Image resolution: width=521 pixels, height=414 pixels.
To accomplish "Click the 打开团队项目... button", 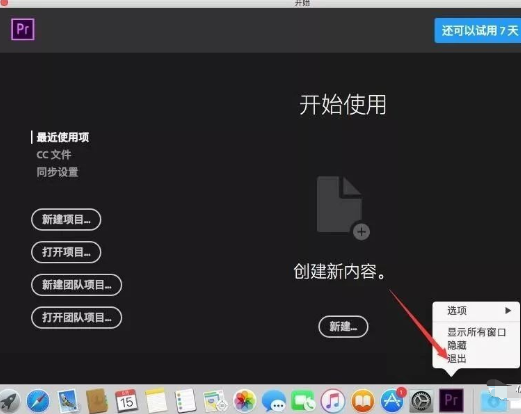I will coord(77,318).
